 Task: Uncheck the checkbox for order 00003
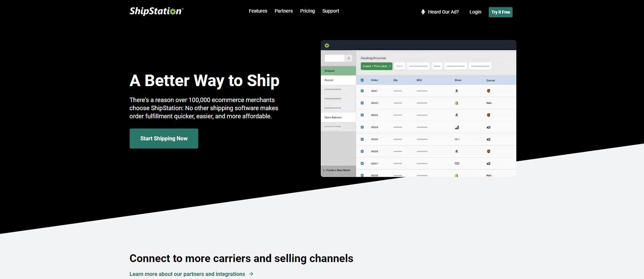point(362,115)
